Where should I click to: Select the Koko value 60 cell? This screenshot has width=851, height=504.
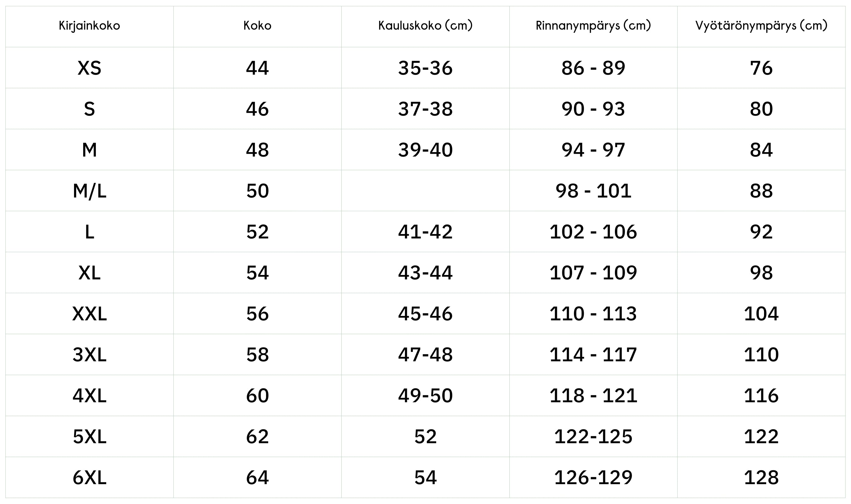(257, 396)
